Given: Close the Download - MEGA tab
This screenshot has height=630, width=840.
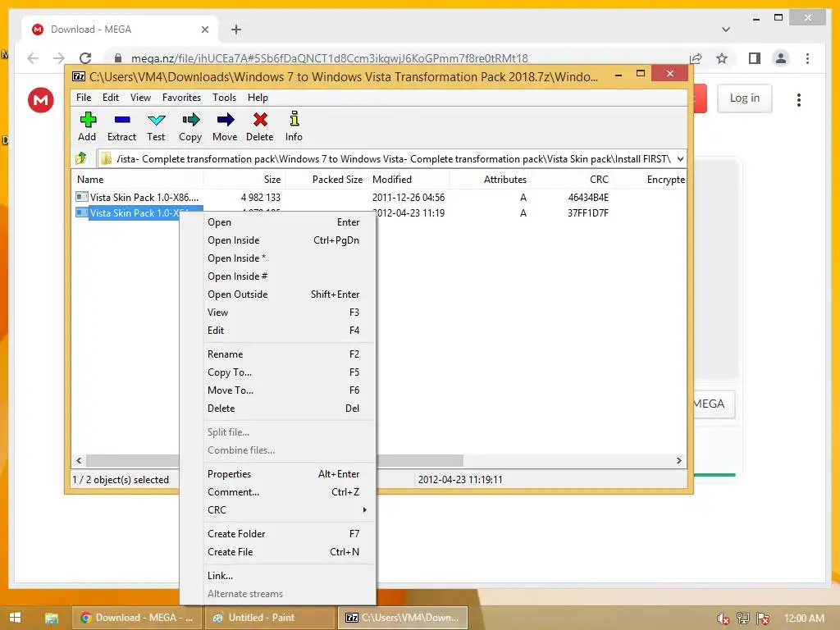Looking at the screenshot, I should [x=204, y=30].
